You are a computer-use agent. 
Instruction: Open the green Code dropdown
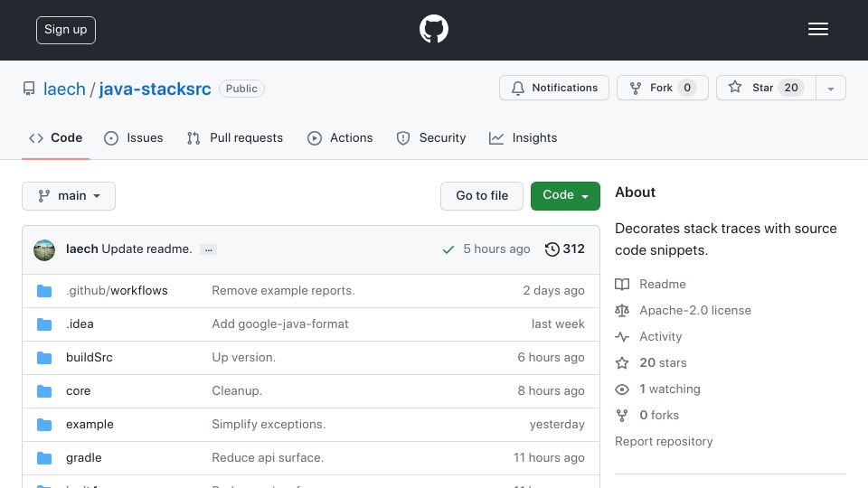[565, 196]
